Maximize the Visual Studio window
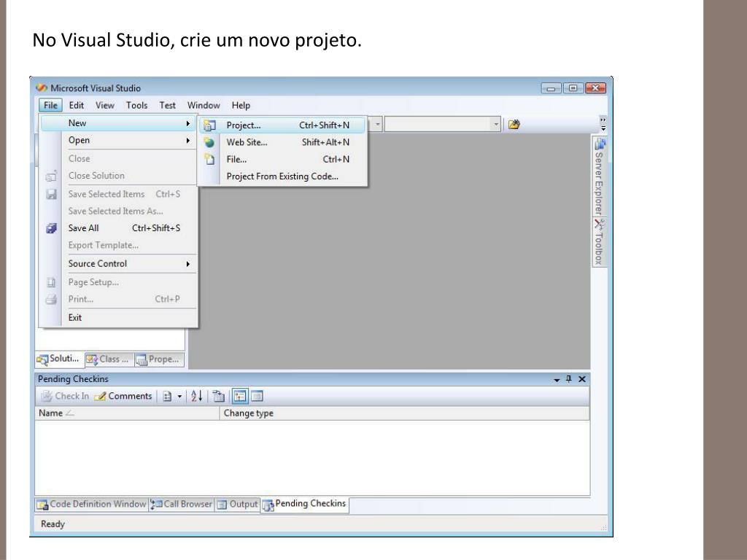747x560 pixels. [573, 88]
